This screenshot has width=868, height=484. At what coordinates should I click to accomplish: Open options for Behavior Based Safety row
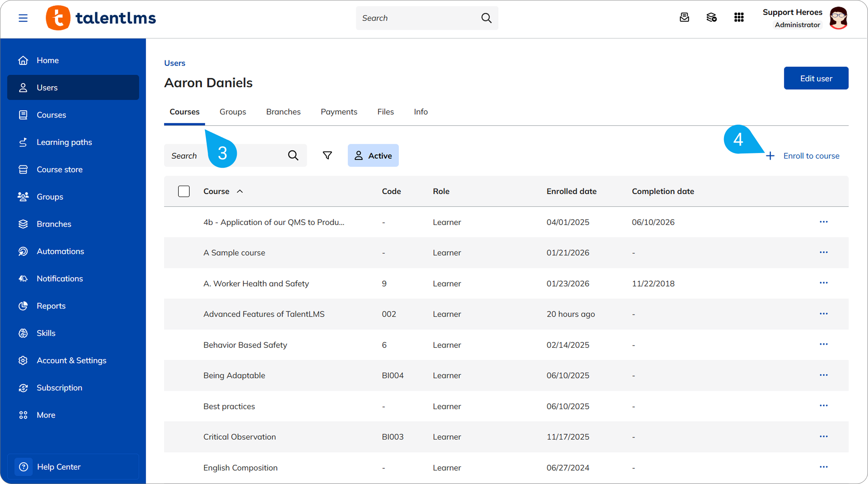[x=824, y=344]
